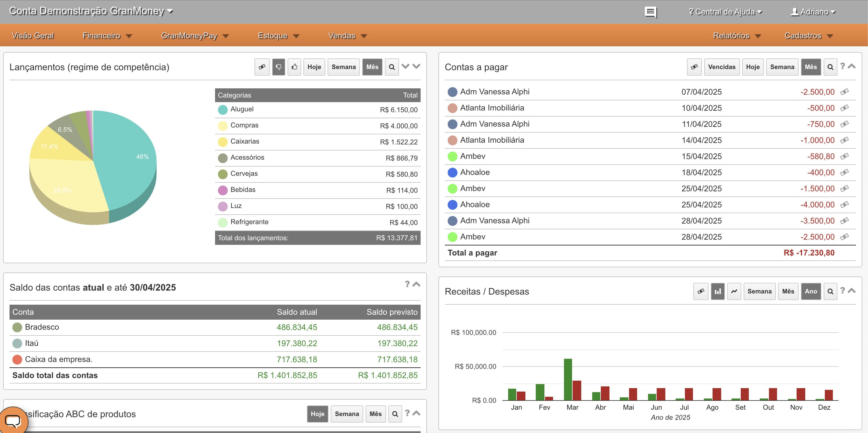The height and width of the screenshot is (433, 868).
Task: Show Contas a pagar for Semana
Action: [x=782, y=67]
